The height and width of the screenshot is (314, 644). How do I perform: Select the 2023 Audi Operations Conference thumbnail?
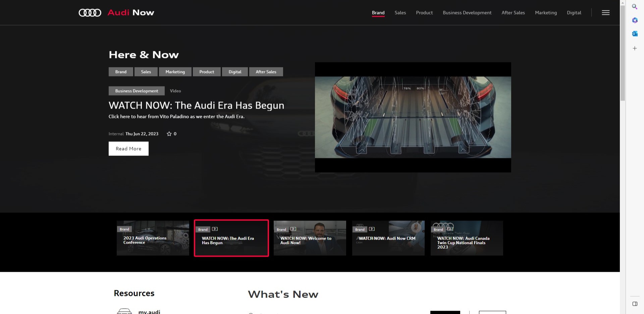[x=153, y=238]
